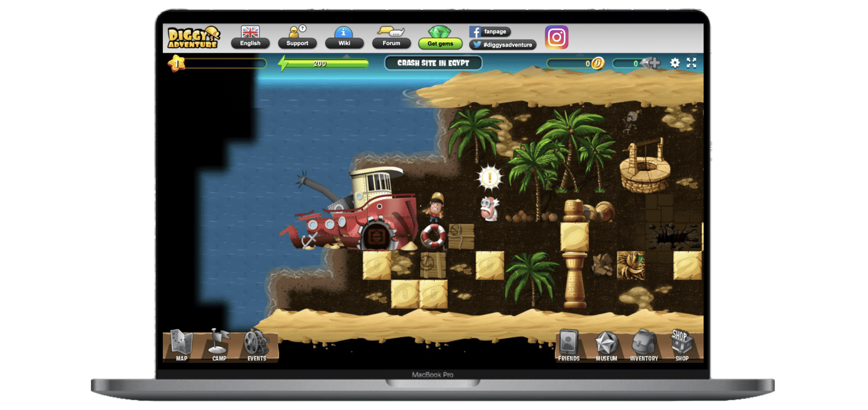Click the exclamation quest marker
This screenshot has height=410, width=868.
(489, 177)
